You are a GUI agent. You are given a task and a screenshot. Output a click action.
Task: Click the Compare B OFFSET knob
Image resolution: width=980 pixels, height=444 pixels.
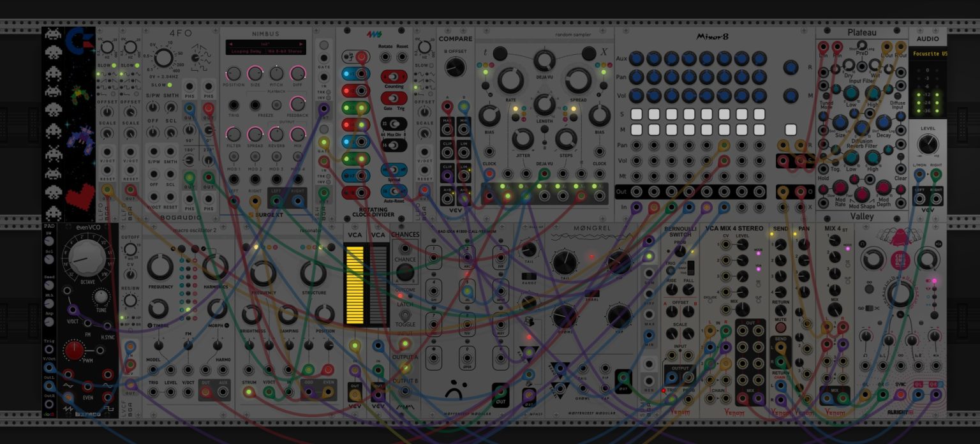tap(455, 67)
